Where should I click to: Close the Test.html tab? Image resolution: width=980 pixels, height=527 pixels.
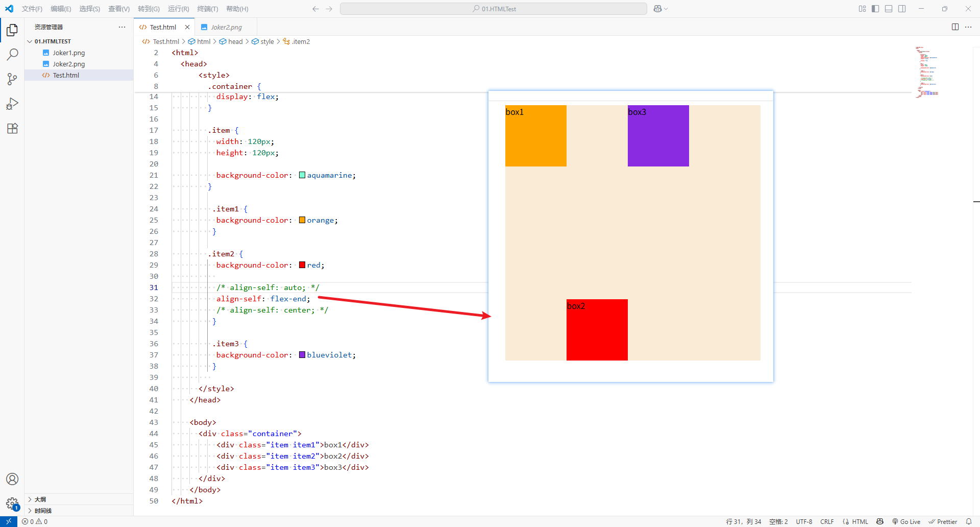[x=187, y=27]
